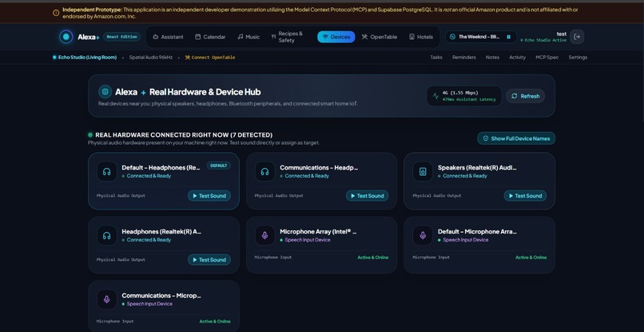Click the headphones icon on the Default Headphones card
The width and height of the screenshot is (644, 332).
107,171
